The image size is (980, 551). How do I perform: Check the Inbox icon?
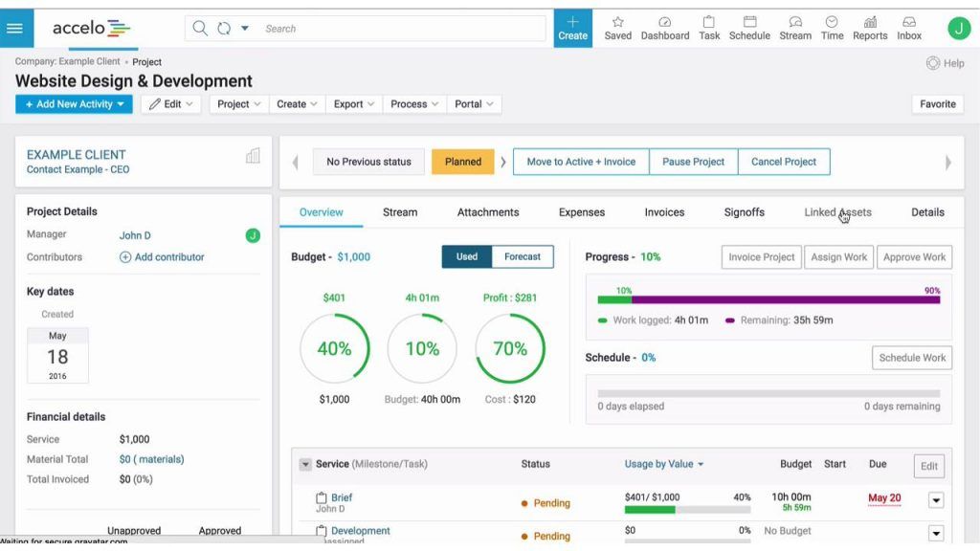pyautogui.click(x=907, y=28)
